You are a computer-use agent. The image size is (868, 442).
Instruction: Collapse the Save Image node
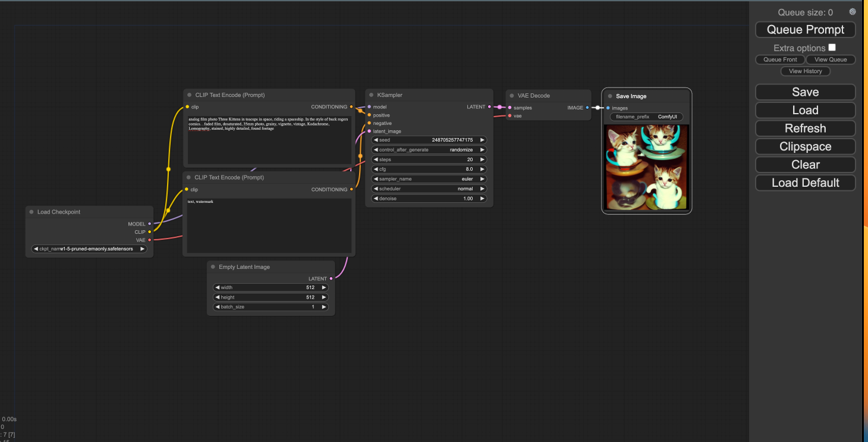(x=609, y=96)
